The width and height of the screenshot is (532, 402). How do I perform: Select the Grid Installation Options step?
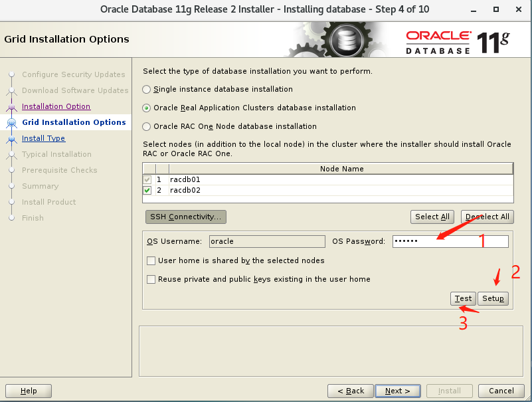[x=74, y=122]
